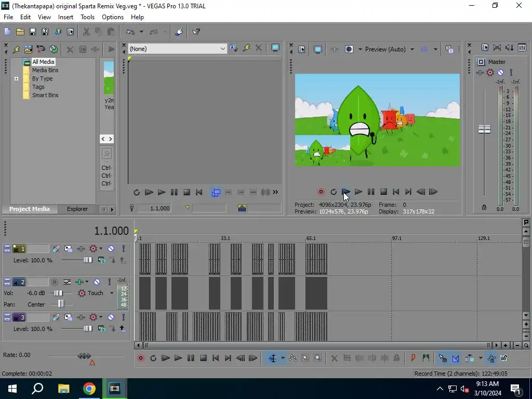Click the Insert Marker icon
The height and width of the screenshot is (399, 532).
[413, 358]
